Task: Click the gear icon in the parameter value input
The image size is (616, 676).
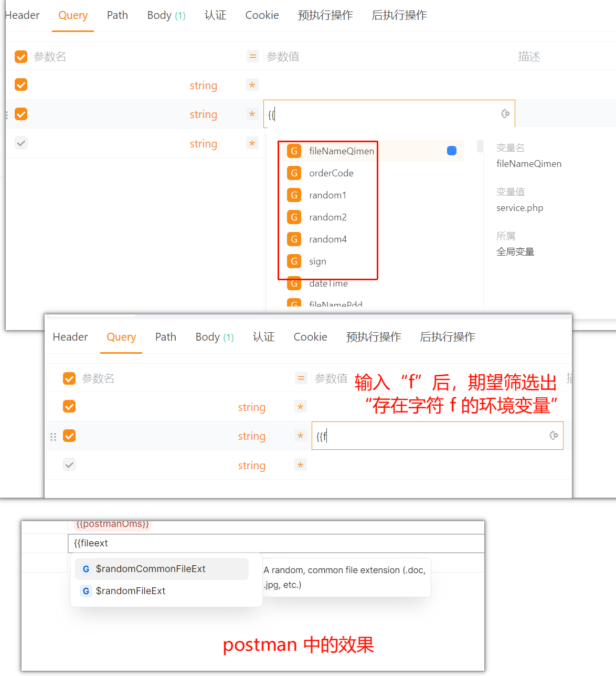Action: 505,113
